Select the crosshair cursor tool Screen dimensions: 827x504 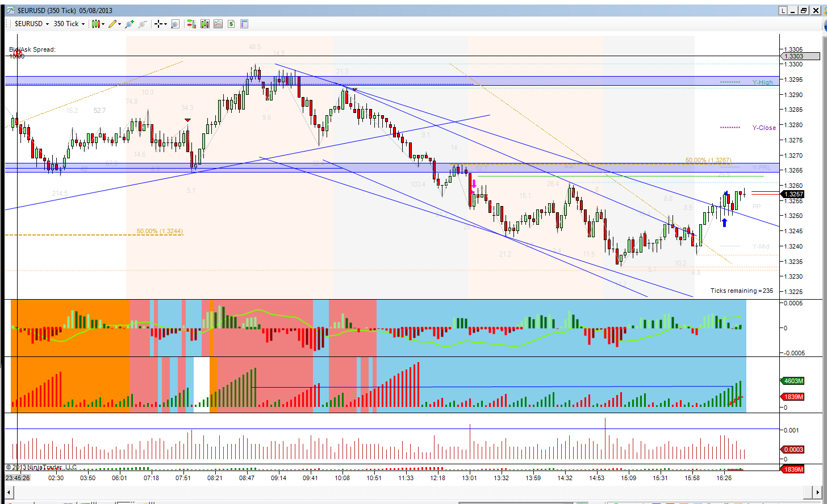coord(158,24)
